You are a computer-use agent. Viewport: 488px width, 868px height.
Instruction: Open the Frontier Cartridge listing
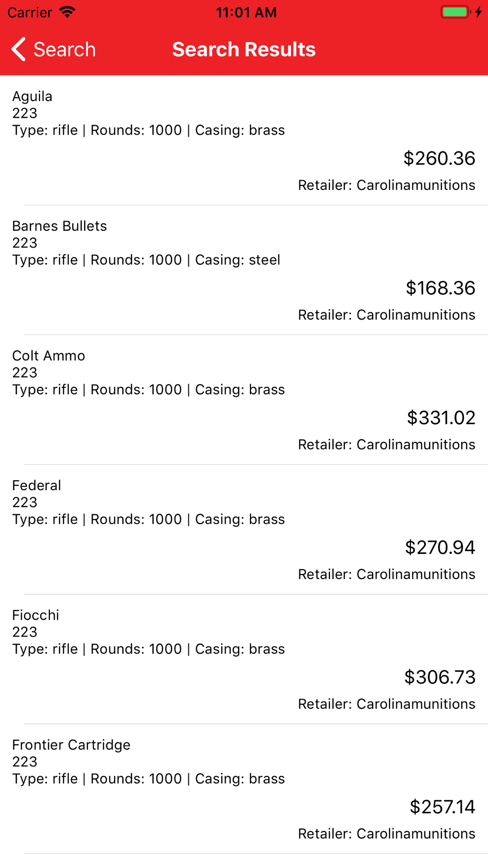tap(244, 789)
